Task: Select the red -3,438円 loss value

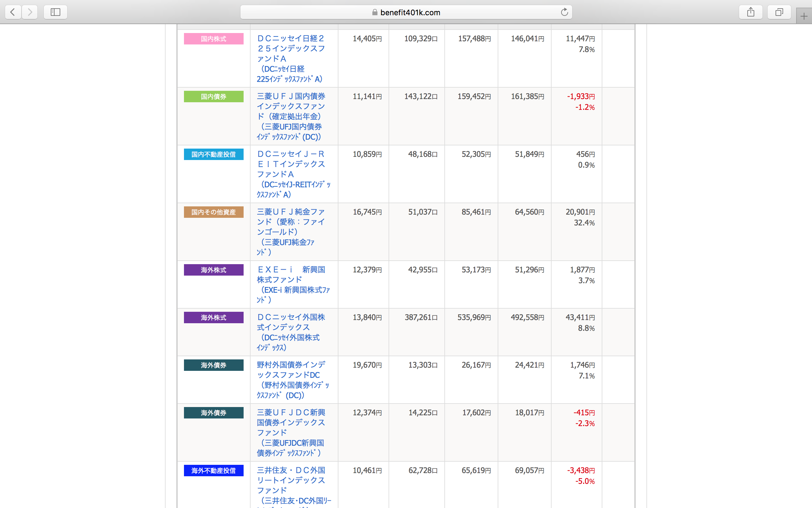Action: click(581, 470)
